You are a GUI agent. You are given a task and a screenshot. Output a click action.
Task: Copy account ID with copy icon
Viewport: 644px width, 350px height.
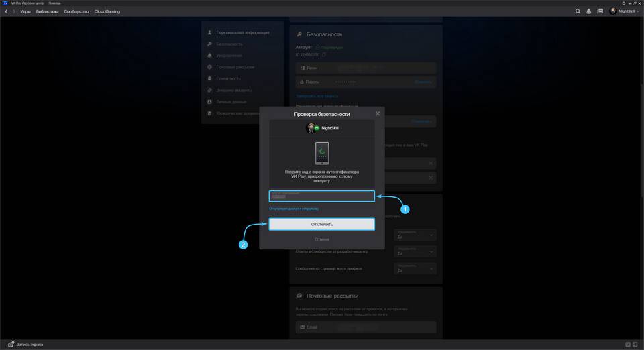323,54
